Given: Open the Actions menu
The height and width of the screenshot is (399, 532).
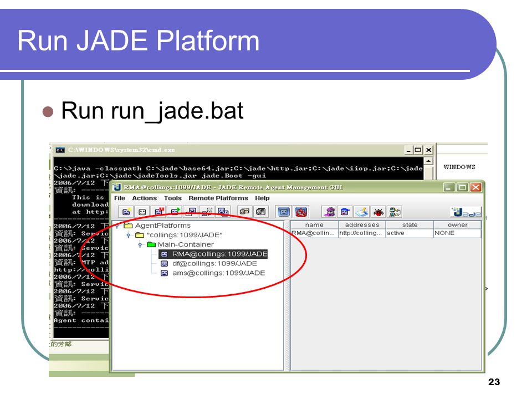Looking at the screenshot, I should point(145,198).
